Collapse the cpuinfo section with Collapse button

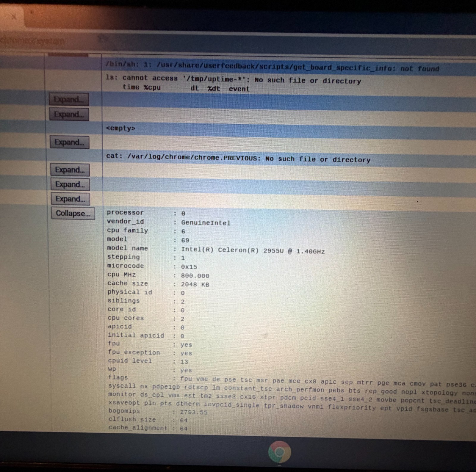click(x=73, y=213)
